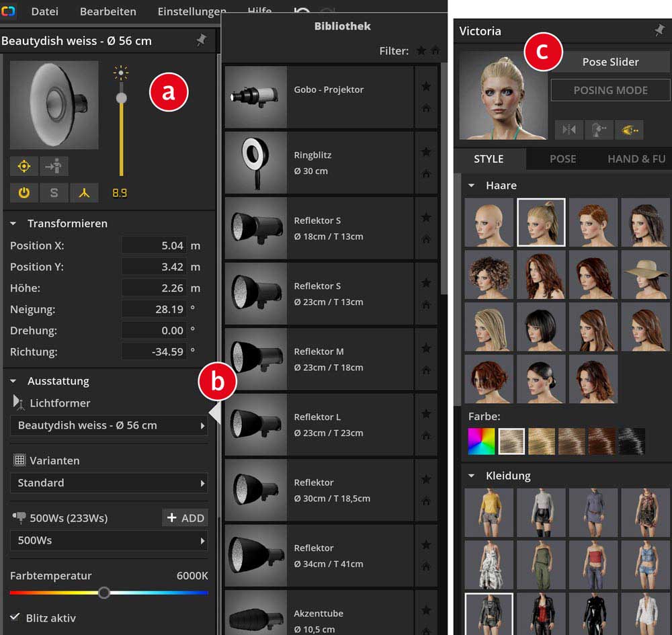Open the Bearbeiten menu

(x=108, y=11)
